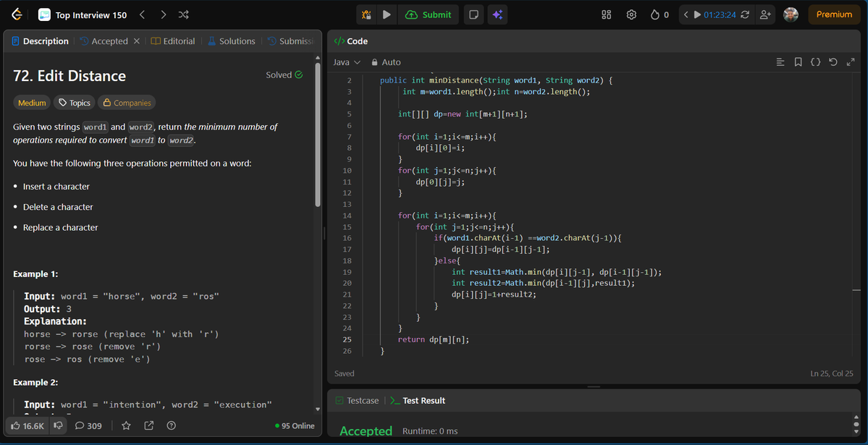Open the Java language dropdown
868x445 pixels.
pyautogui.click(x=347, y=62)
